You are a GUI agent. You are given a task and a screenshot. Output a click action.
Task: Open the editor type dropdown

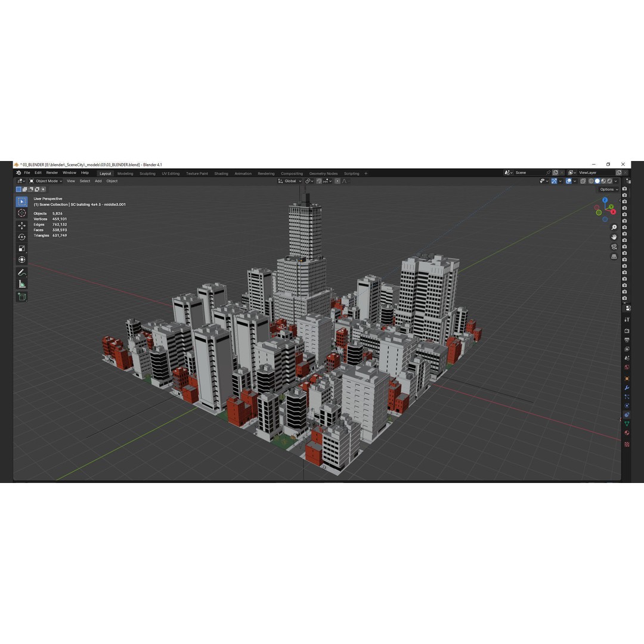21,181
